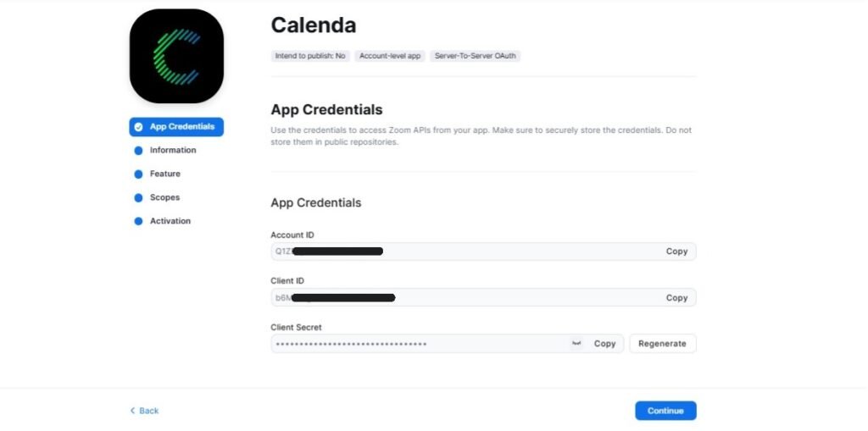Click inside the Account ID field

click(509, 251)
